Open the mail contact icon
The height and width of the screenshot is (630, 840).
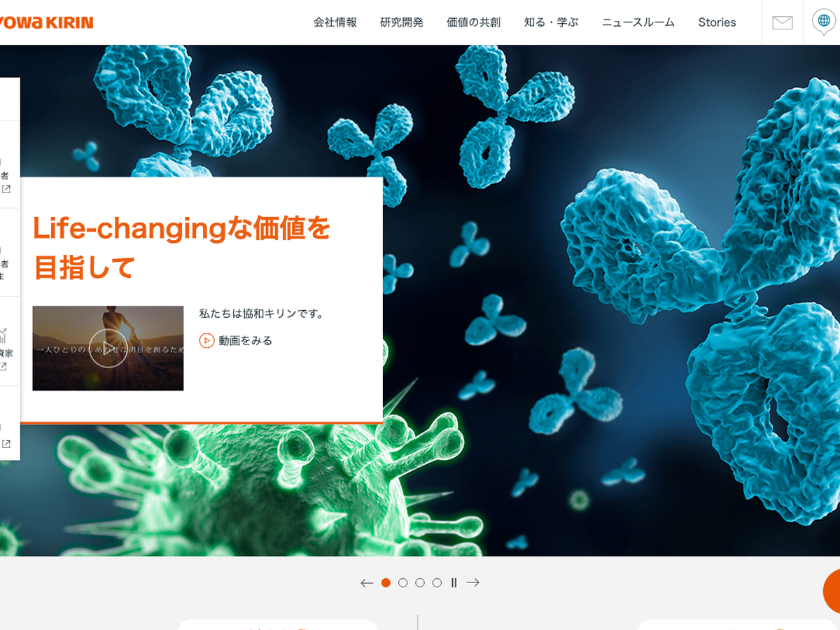[x=782, y=22]
